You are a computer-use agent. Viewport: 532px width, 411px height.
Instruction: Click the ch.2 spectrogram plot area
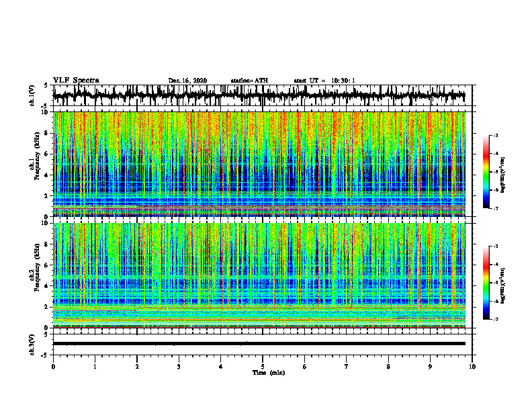259,275
